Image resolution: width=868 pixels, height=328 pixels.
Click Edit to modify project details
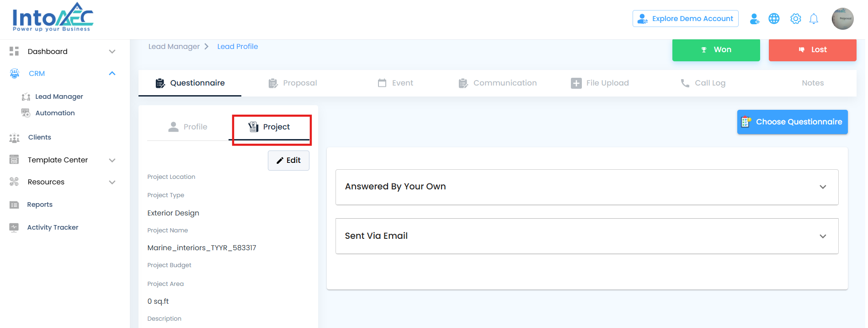click(x=288, y=161)
